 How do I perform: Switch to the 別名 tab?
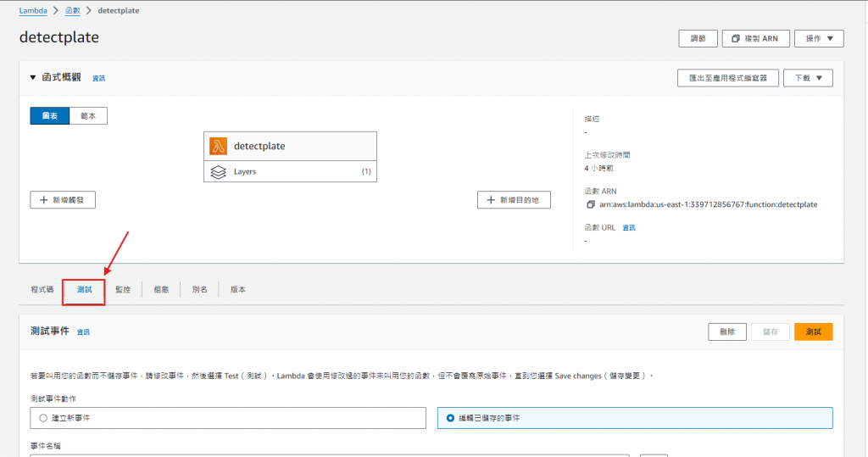[x=199, y=290]
